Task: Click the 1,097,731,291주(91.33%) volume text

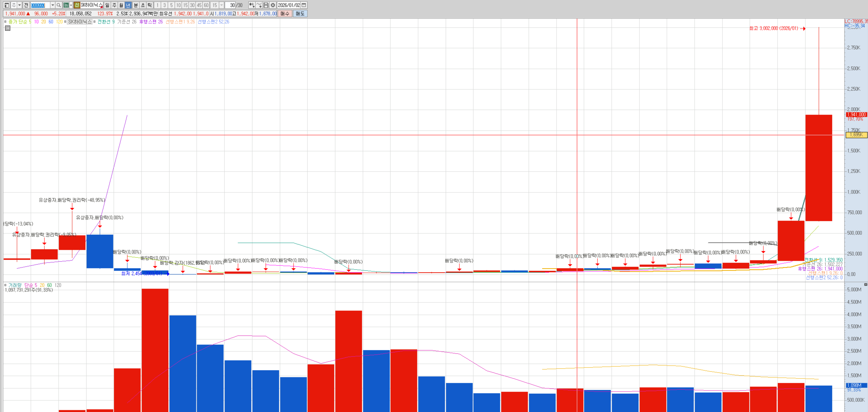Action: click(29, 290)
